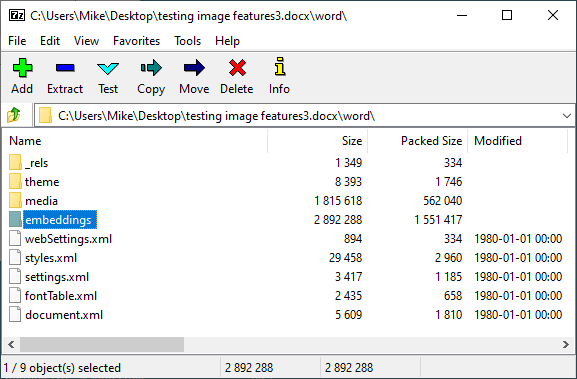Open the Help menu
This screenshot has height=379, width=577.
point(227,40)
